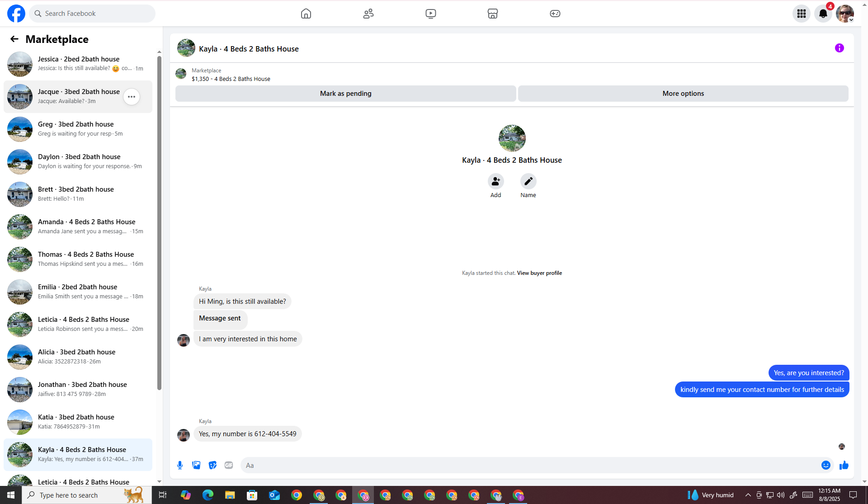Open the emoji picker in message box
This screenshot has width=868, height=504.
[x=826, y=465]
